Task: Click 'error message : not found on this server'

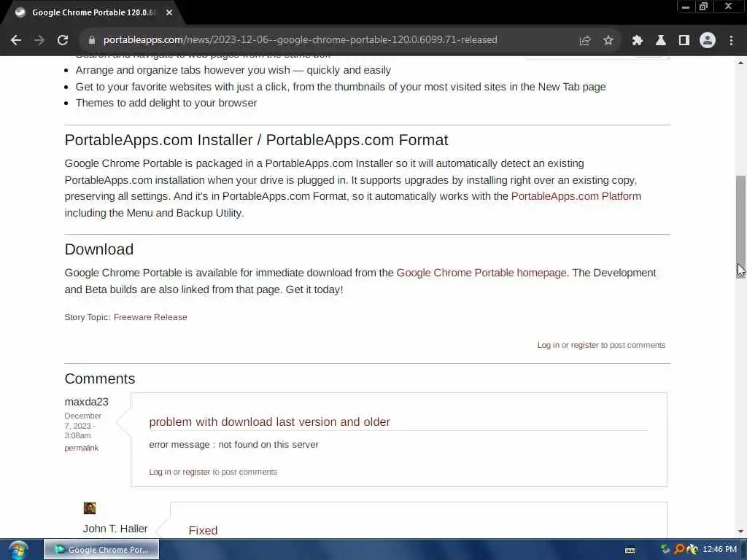Action: click(x=234, y=445)
